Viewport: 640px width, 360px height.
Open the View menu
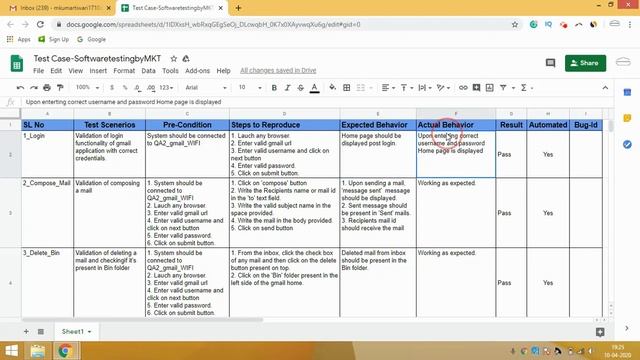[x=76, y=71]
